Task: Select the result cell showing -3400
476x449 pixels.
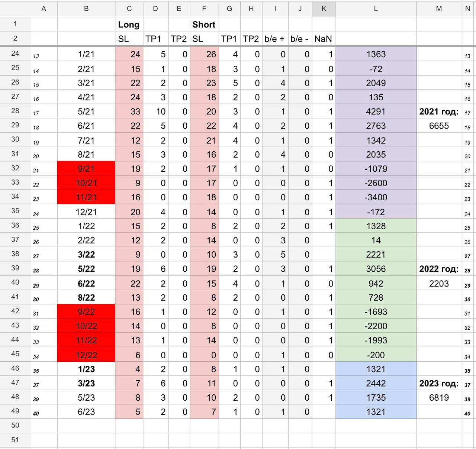Action: 376,197
